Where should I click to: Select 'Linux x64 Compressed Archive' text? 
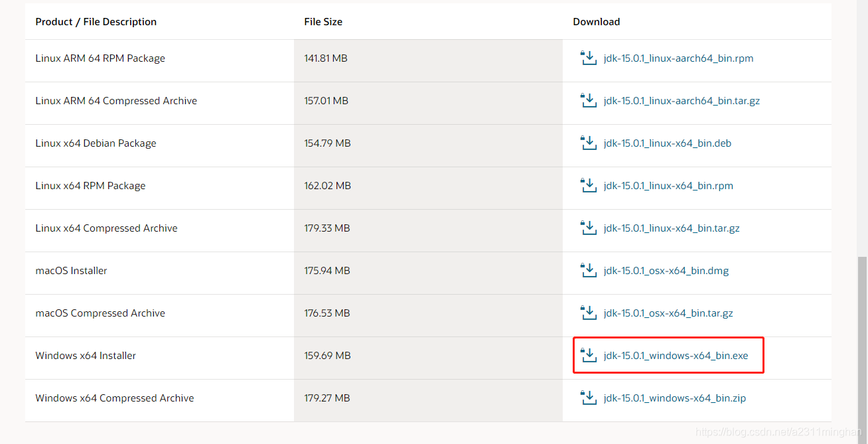click(x=106, y=228)
